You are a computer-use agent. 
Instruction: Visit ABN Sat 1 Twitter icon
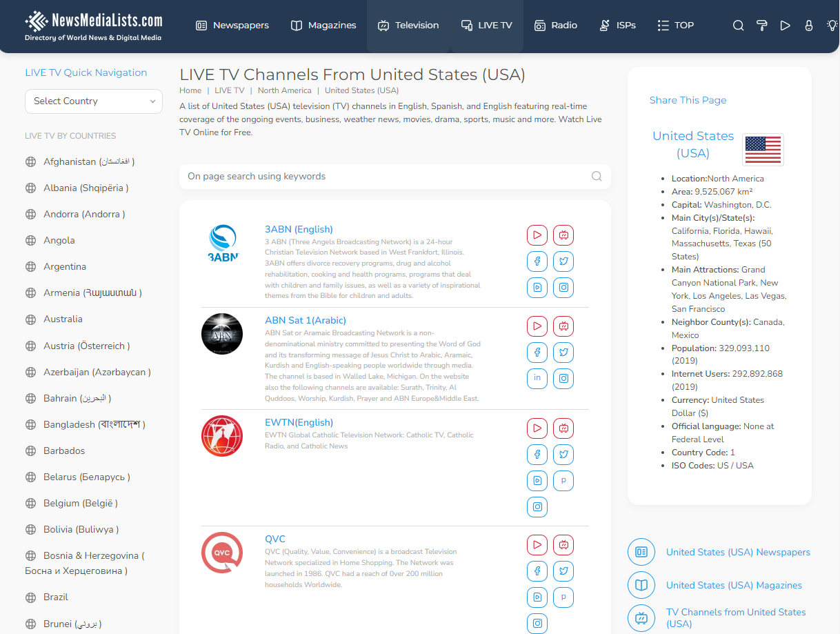coord(563,353)
